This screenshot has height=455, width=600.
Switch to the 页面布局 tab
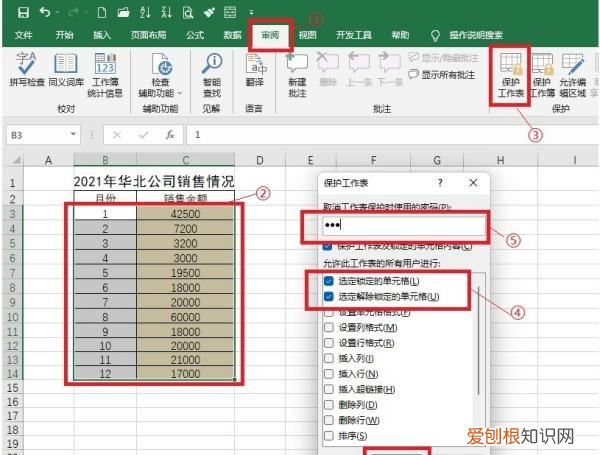pos(148,35)
